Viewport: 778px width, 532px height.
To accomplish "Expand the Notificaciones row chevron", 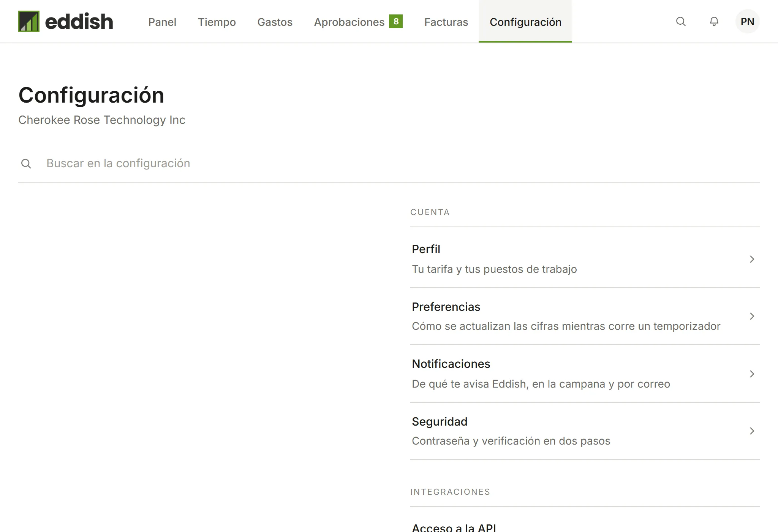I will pos(752,374).
